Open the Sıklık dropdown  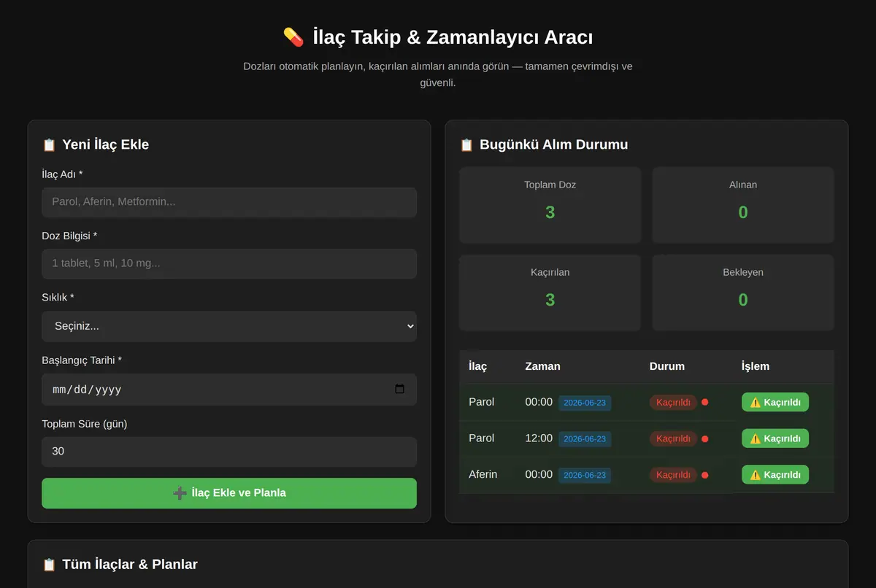tap(229, 326)
